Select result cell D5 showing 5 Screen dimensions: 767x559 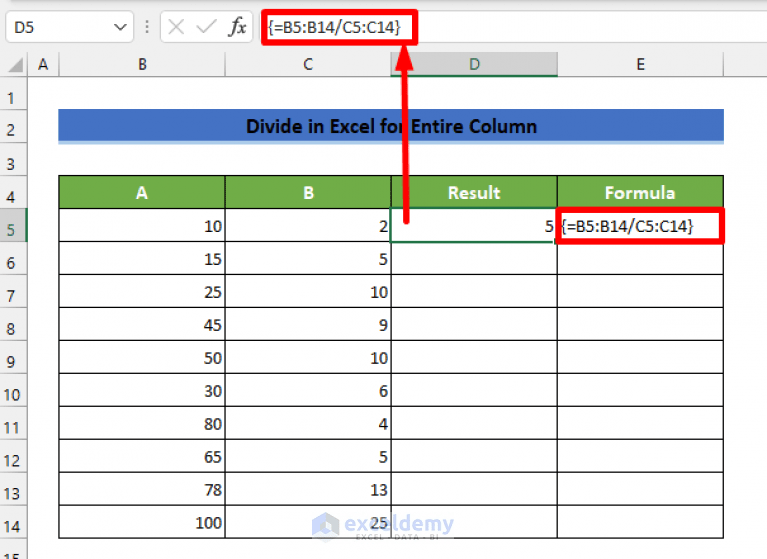point(473,225)
